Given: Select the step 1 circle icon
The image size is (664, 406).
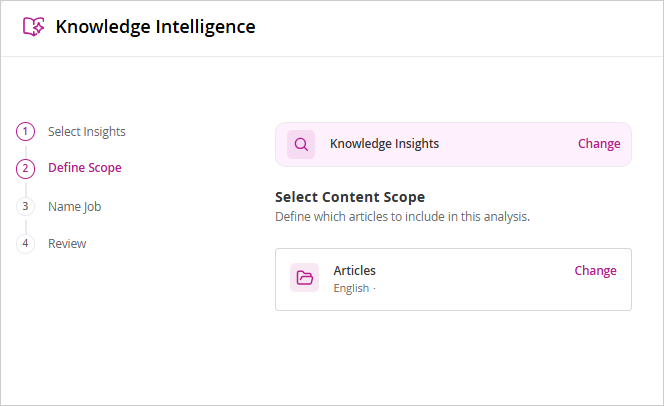Looking at the screenshot, I should pyautogui.click(x=25, y=132).
